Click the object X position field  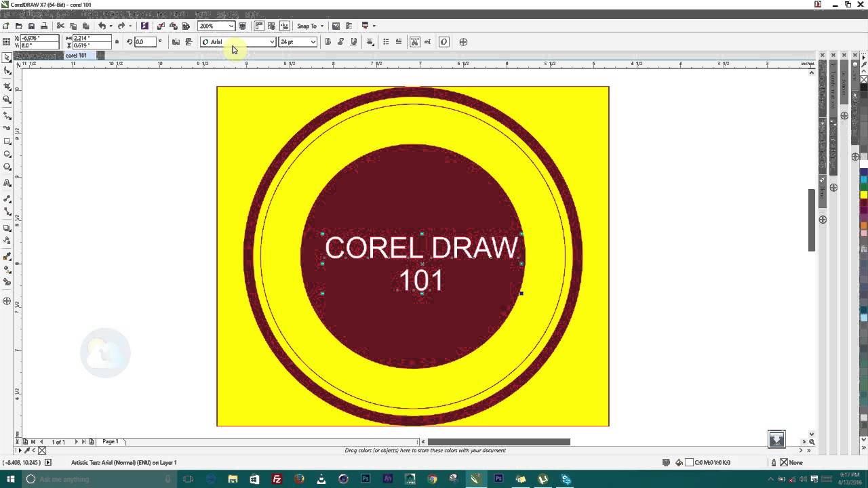click(40, 39)
